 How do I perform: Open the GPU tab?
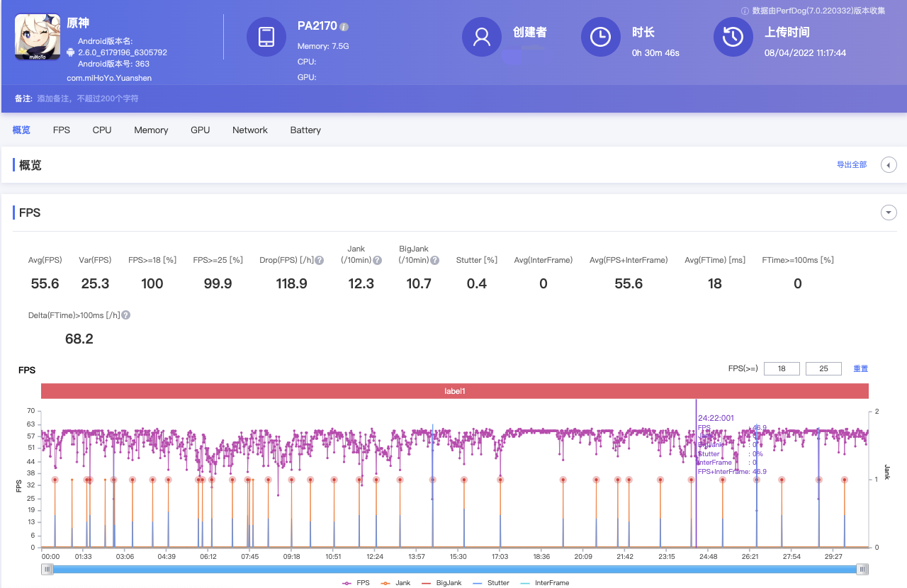pyautogui.click(x=200, y=130)
